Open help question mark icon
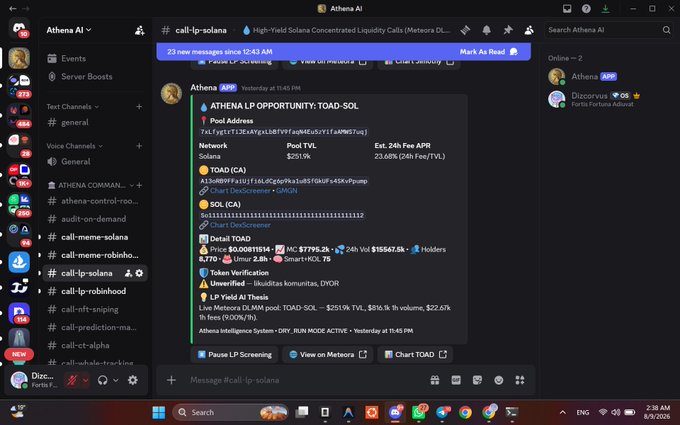 click(586, 9)
